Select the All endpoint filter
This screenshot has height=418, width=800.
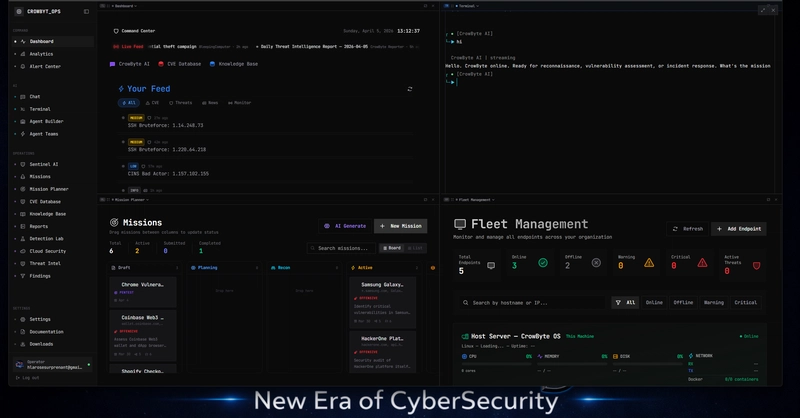pyautogui.click(x=625, y=303)
